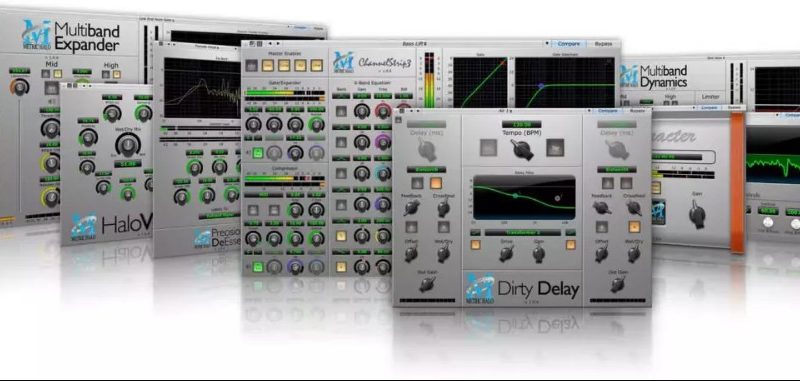Click the grayed left Delay (ms) knob
This screenshot has height=381, width=800.
[427, 150]
